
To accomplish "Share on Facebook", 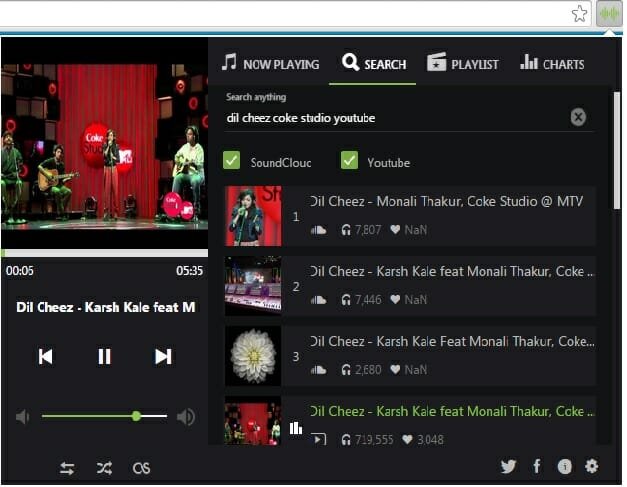I will 537,466.
